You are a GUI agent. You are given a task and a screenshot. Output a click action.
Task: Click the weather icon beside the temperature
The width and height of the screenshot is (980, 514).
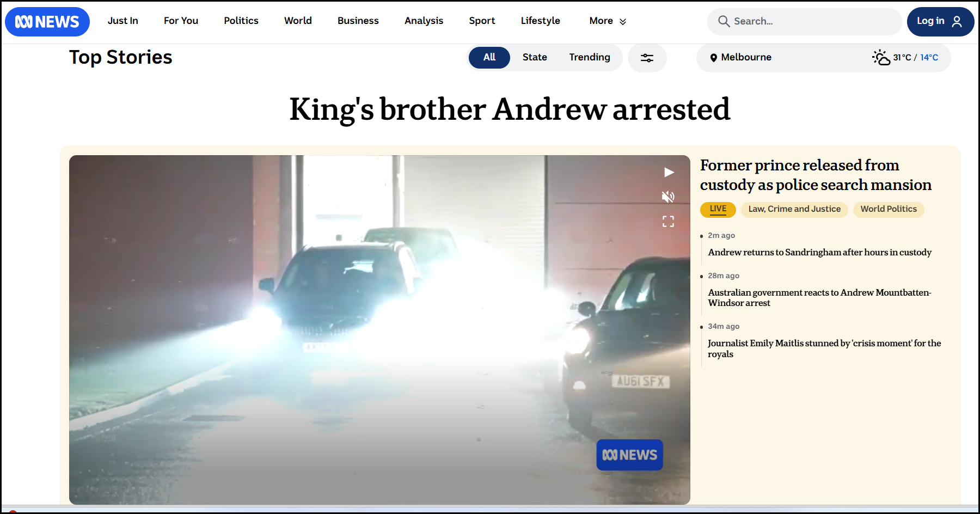coord(880,57)
